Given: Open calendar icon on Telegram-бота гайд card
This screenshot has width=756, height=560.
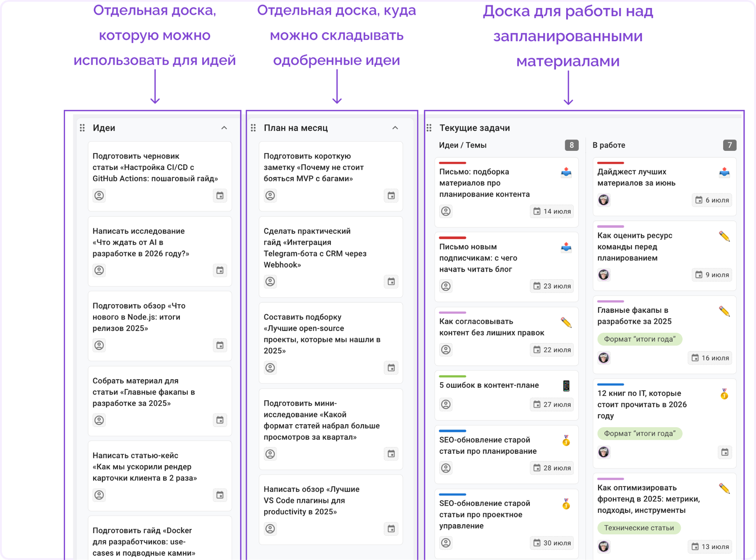Looking at the screenshot, I should tap(391, 282).
